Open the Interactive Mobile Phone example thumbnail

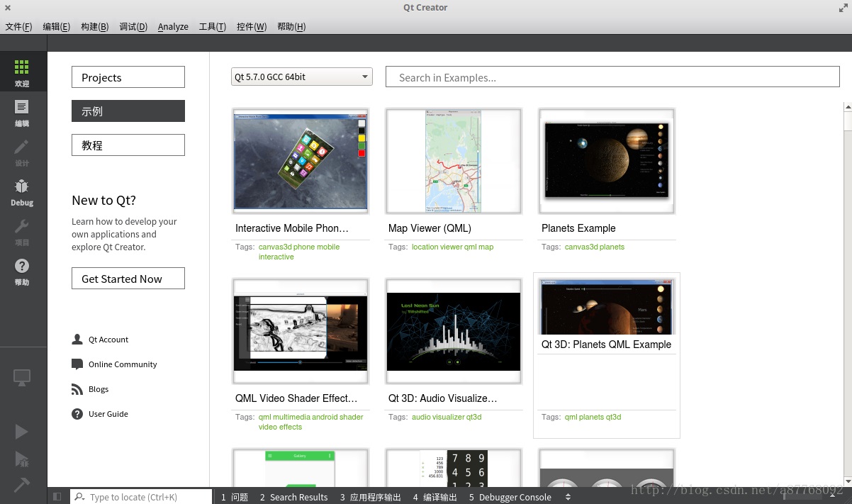point(301,161)
